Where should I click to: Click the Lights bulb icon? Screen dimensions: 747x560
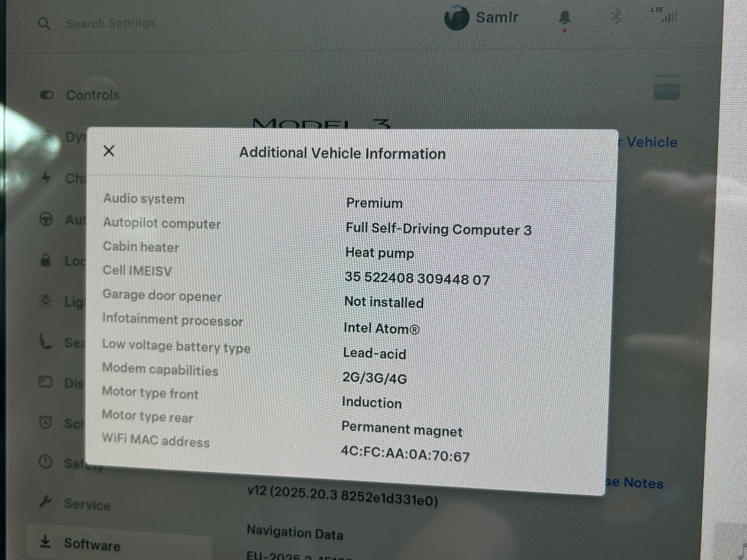[46, 301]
